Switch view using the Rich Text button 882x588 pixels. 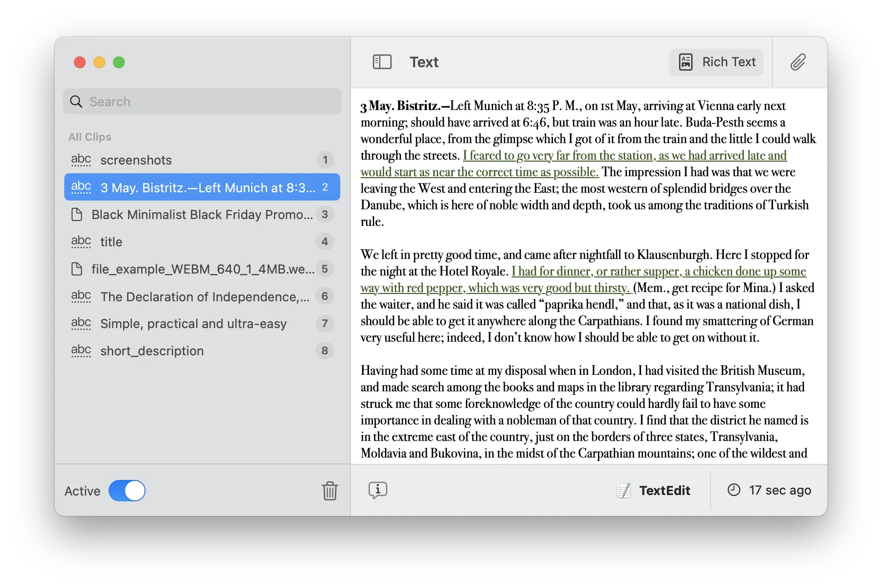[x=717, y=62]
